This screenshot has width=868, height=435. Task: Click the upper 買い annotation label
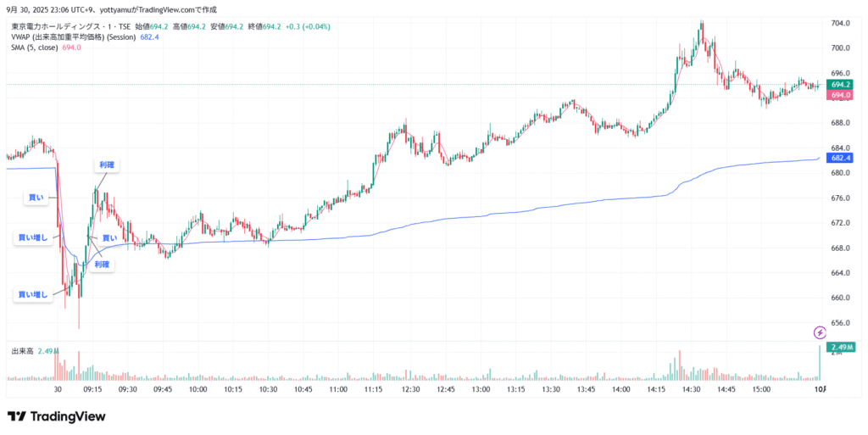pyautogui.click(x=36, y=198)
